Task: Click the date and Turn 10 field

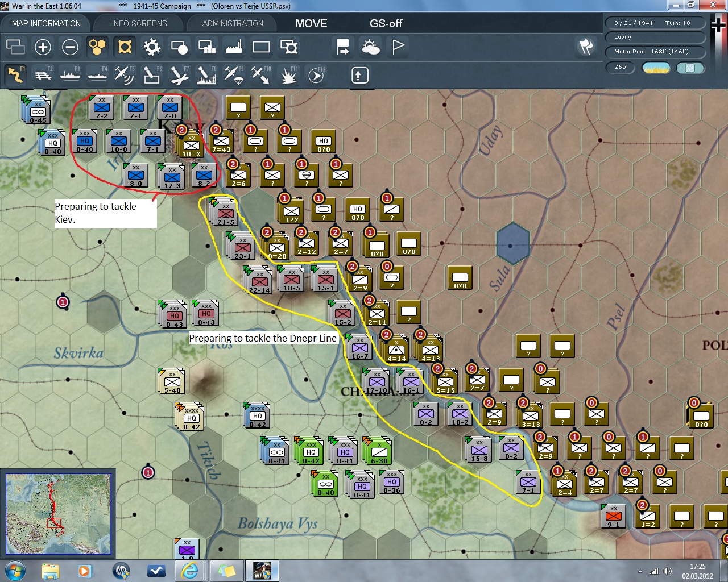Action: click(655, 23)
